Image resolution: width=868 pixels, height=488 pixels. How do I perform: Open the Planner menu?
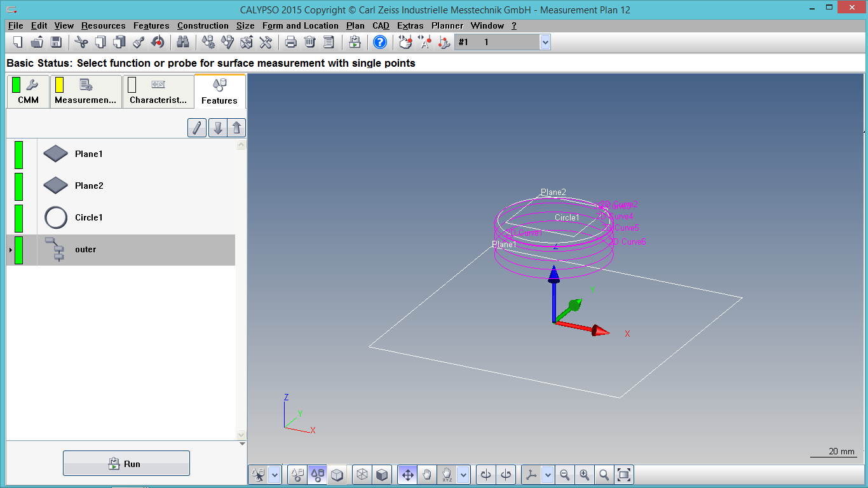point(447,25)
